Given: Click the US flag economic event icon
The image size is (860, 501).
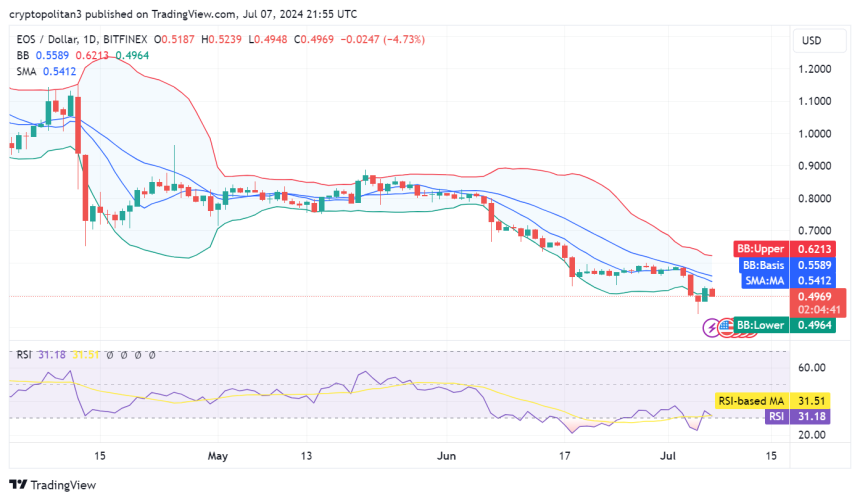Looking at the screenshot, I should (x=727, y=326).
